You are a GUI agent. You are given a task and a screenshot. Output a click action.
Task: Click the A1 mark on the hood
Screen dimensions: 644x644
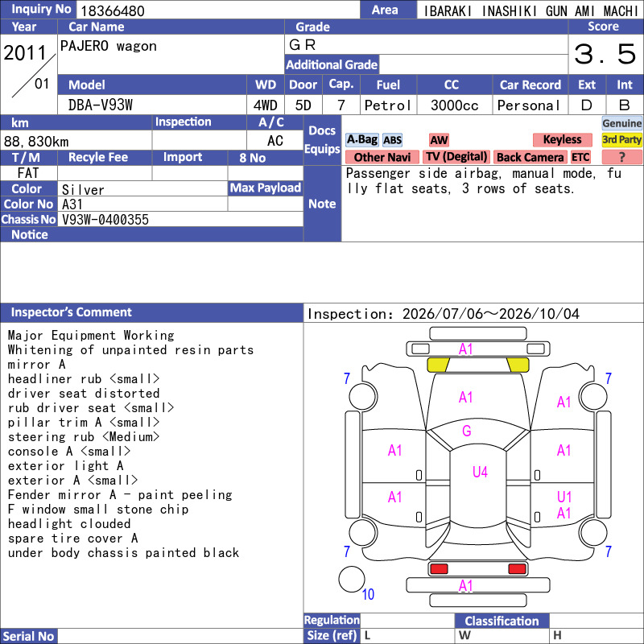tap(465, 397)
